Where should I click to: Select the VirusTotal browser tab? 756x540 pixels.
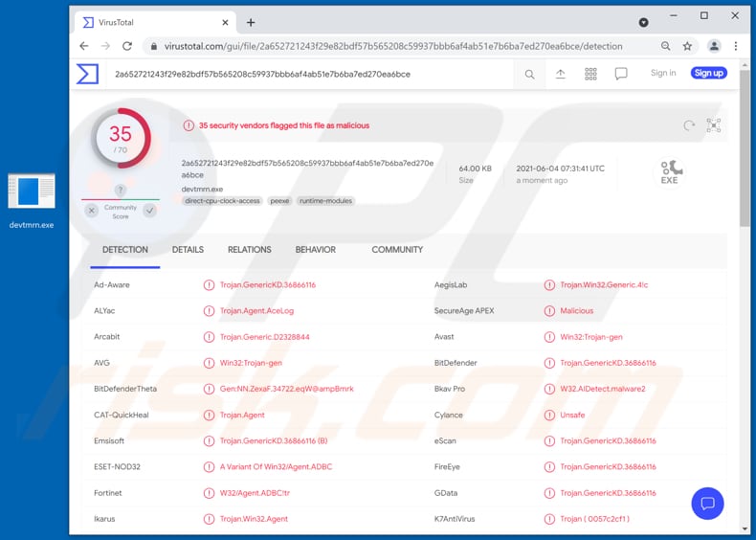(155, 22)
